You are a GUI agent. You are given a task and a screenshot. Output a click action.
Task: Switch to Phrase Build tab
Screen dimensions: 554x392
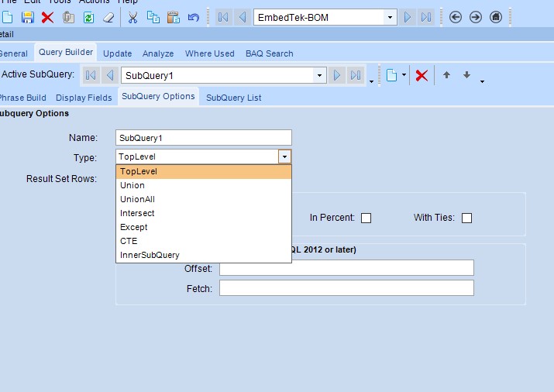[x=22, y=98]
